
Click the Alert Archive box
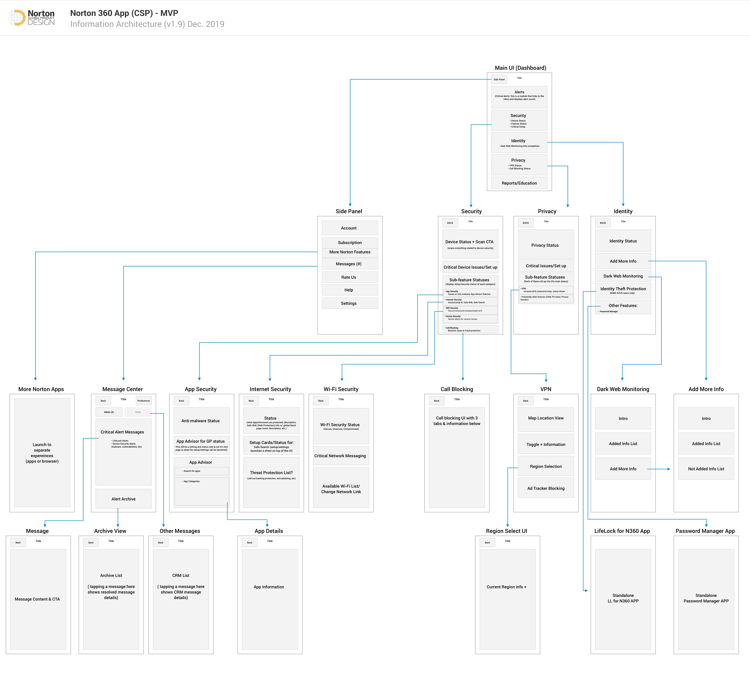[x=123, y=499]
